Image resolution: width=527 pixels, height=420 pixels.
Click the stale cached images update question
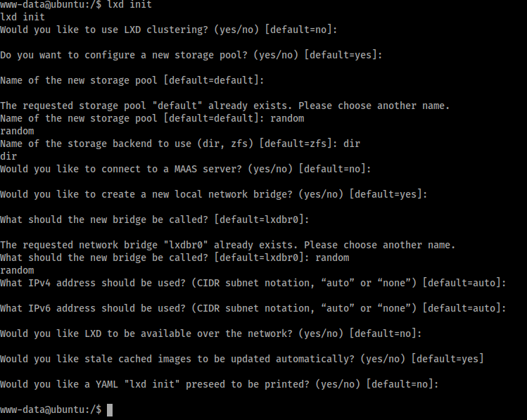coord(242,359)
